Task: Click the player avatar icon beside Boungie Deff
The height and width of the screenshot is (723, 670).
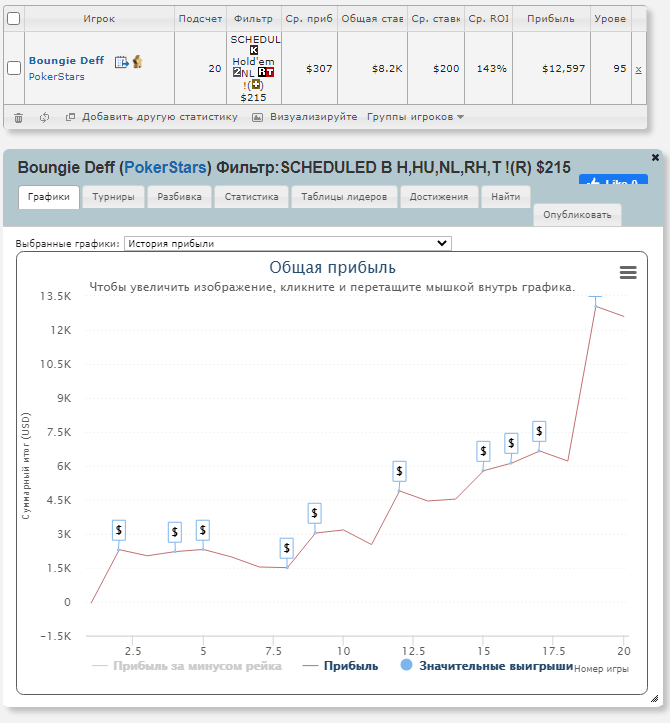Action: 137,61
